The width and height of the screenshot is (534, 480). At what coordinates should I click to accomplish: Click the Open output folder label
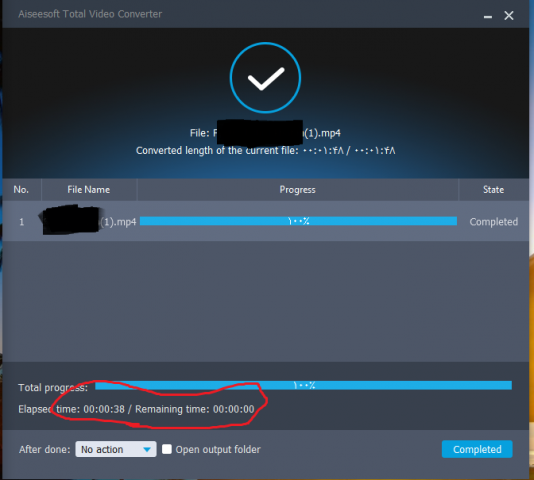[x=218, y=449]
